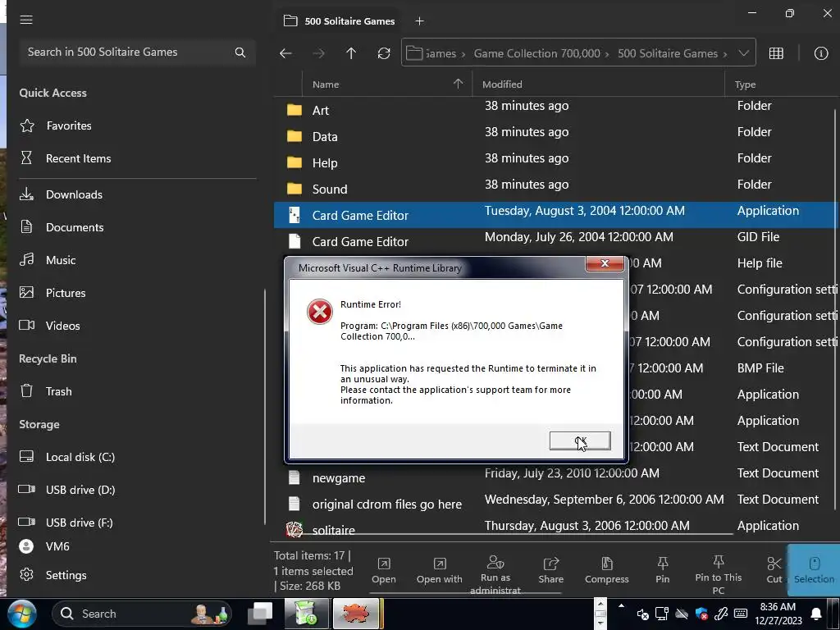Click Pin to This PC
This screenshot has height=630, width=840.
click(x=718, y=575)
